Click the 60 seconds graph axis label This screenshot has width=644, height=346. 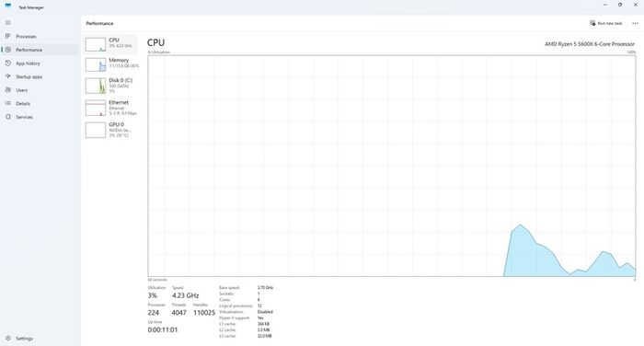pos(157,280)
